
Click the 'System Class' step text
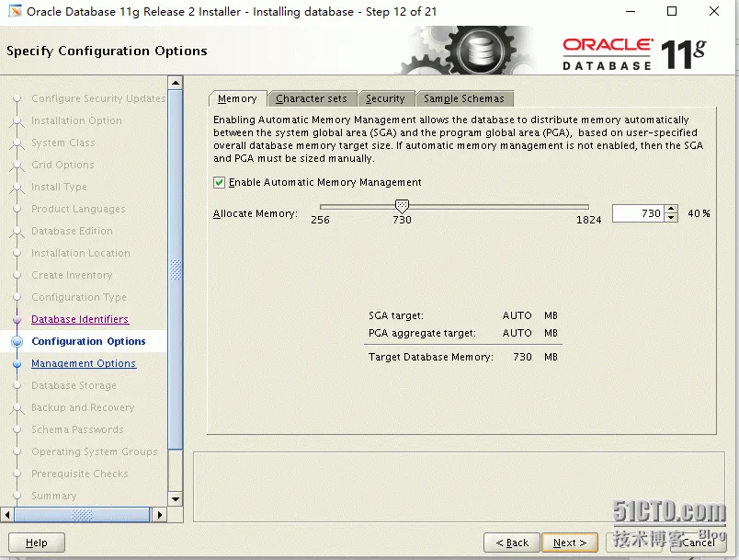pyautogui.click(x=63, y=143)
